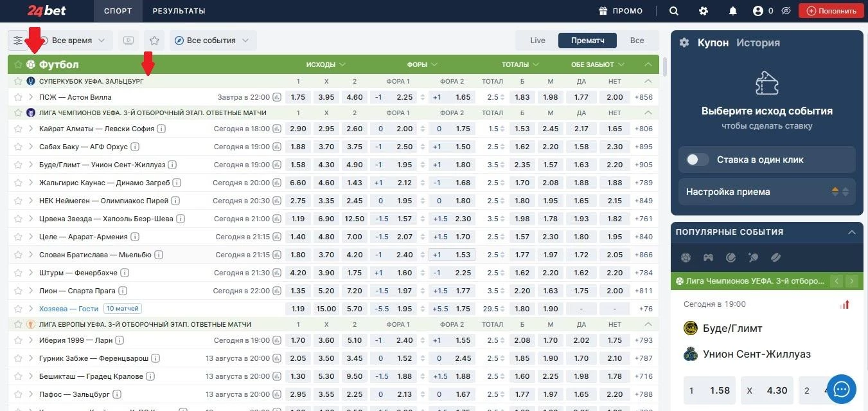Viewport: 868px width, 411px height.
Task: Open the Хозяева — Гости link
Action: click(69, 309)
